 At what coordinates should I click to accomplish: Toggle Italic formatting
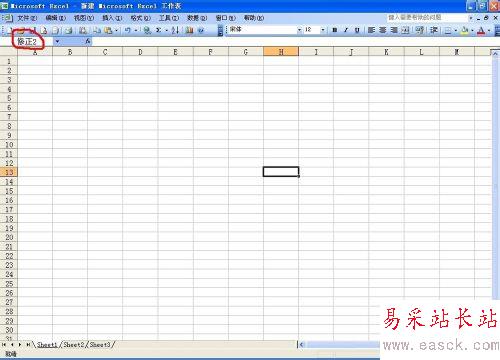pos(346,30)
